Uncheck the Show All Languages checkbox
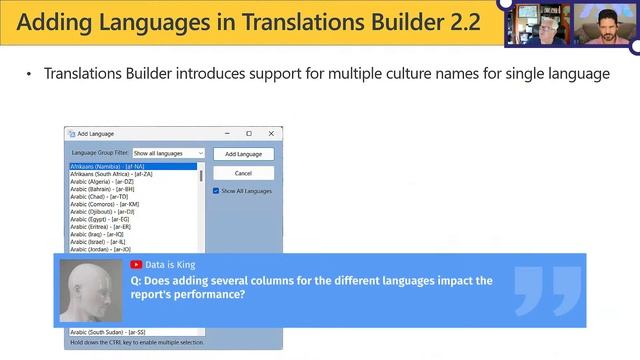 [x=216, y=191]
